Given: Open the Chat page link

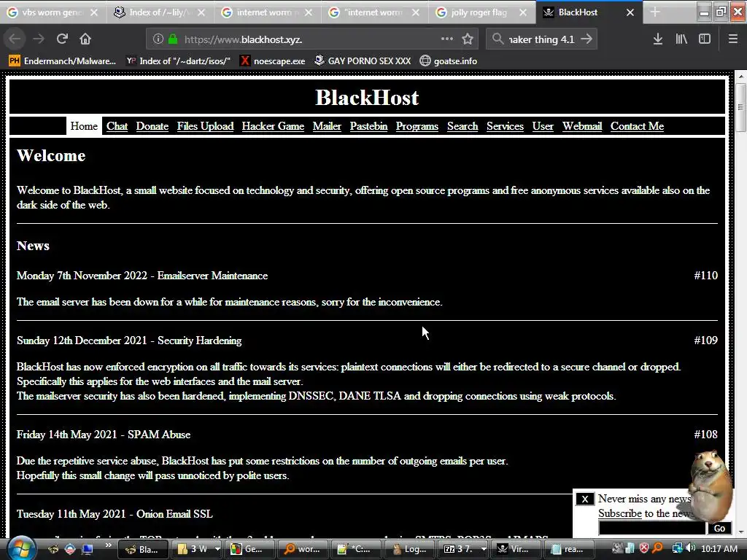Looking at the screenshot, I should point(117,126).
